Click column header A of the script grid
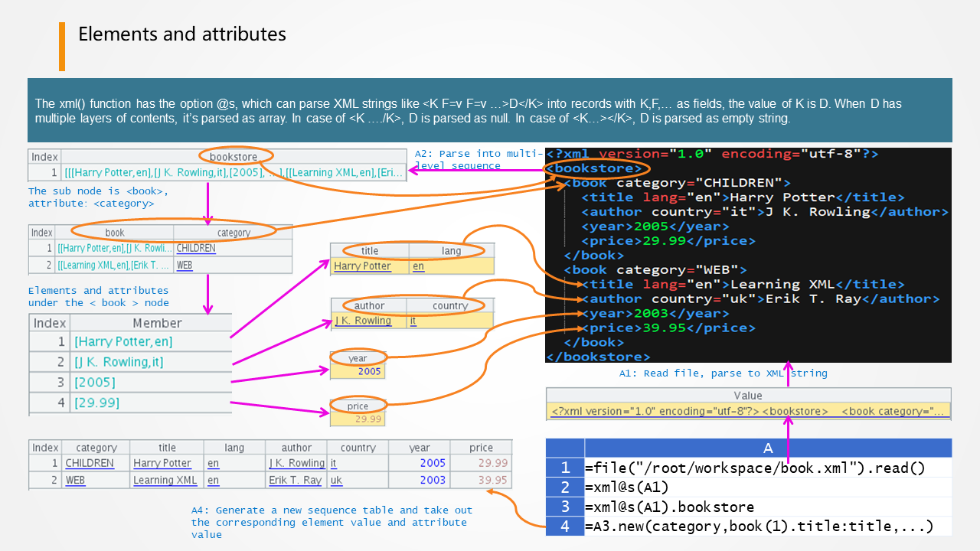Screen dimensions: 980x551 pos(767,448)
